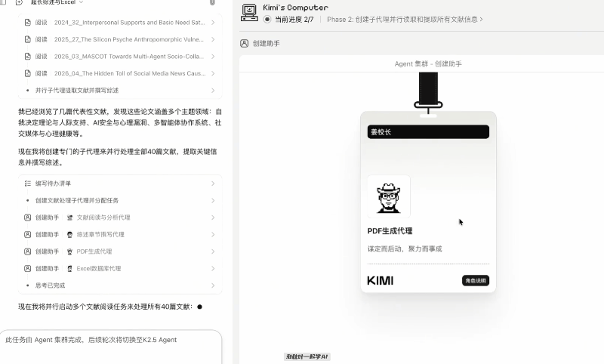Open the 2026_03_MASCOT reading entry
This screenshot has width=604, height=364.
121,57
